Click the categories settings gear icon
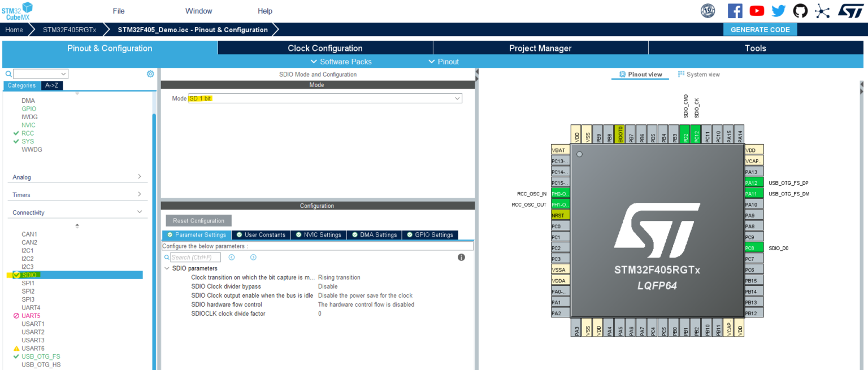868x370 pixels. pos(150,74)
